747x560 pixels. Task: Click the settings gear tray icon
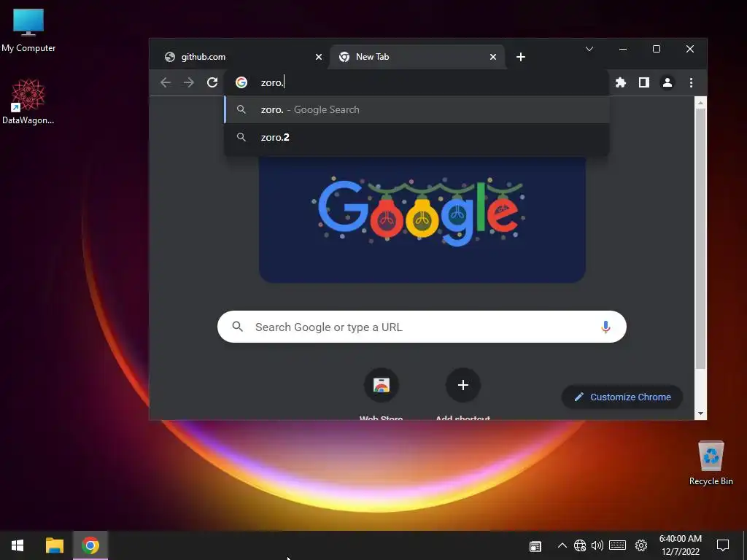coord(641,545)
